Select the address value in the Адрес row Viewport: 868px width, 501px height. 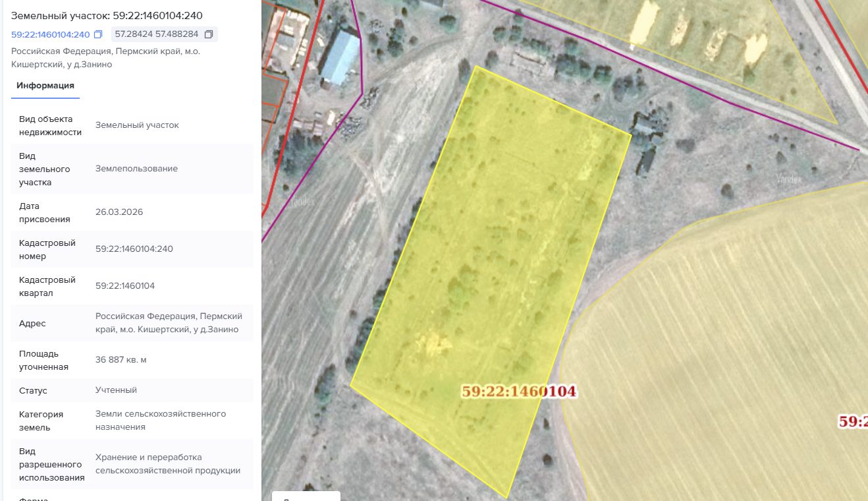[169, 323]
